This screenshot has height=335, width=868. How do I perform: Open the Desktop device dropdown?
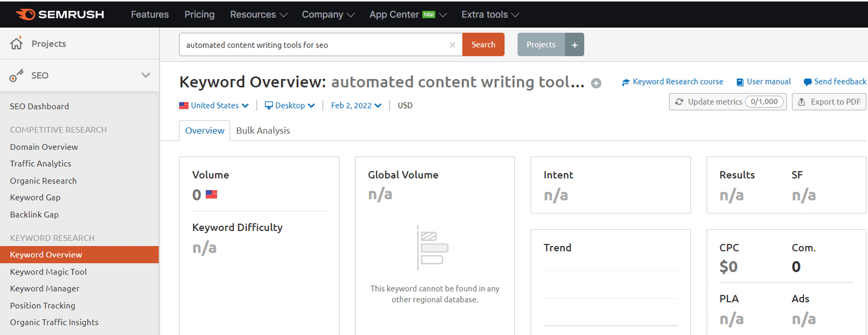[x=290, y=106]
